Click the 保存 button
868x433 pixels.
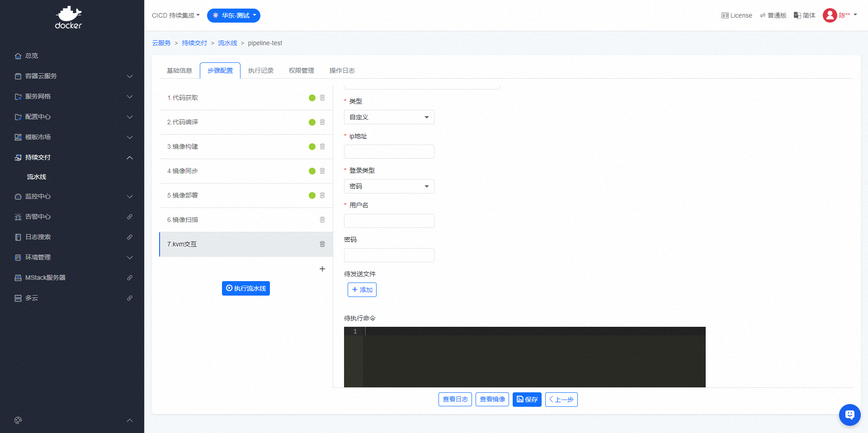pyautogui.click(x=527, y=400)
